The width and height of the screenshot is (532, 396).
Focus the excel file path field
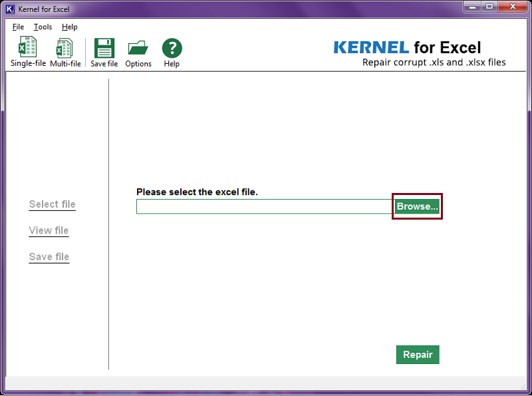click(x=265, y=206)
